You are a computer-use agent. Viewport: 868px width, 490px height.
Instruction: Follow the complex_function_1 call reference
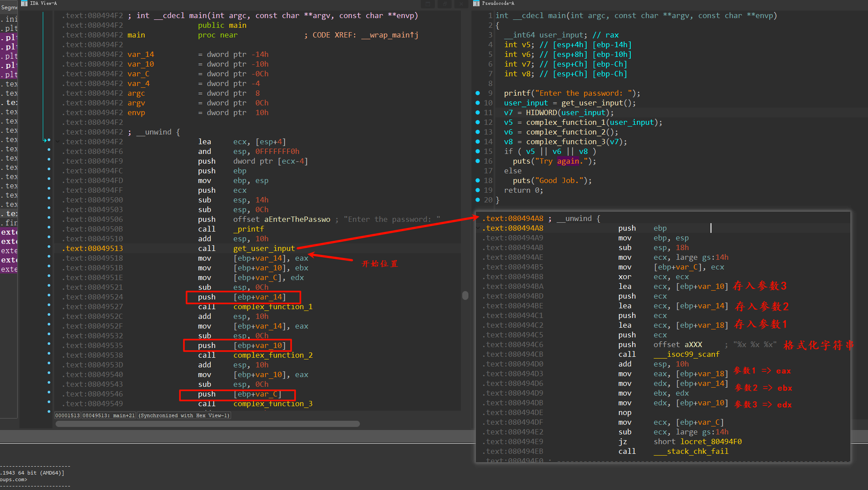point(273,307)
